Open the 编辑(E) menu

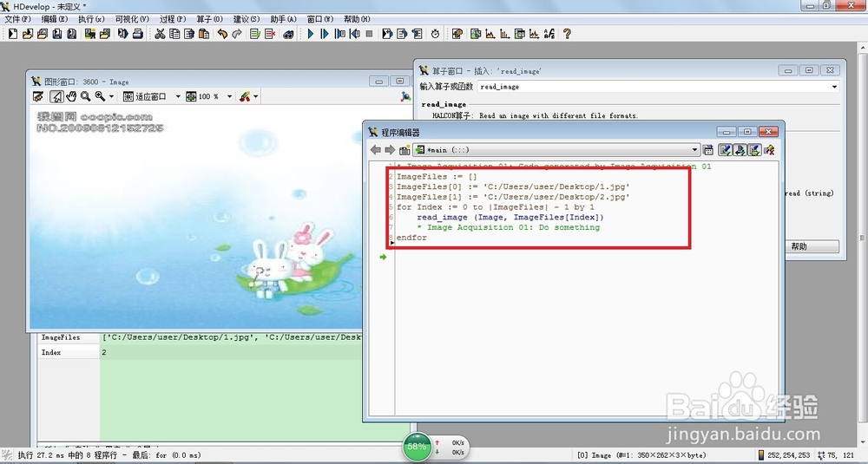[x=55, y=19]
